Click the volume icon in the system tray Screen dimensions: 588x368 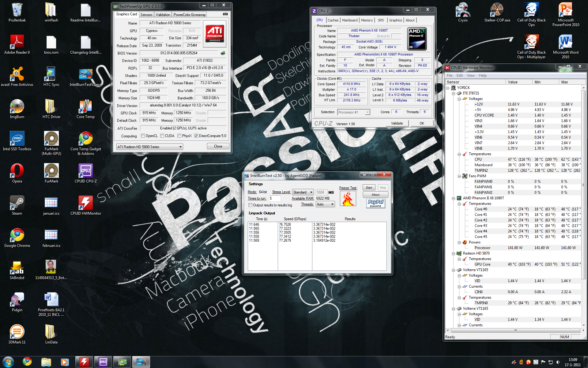click(558, 362)
